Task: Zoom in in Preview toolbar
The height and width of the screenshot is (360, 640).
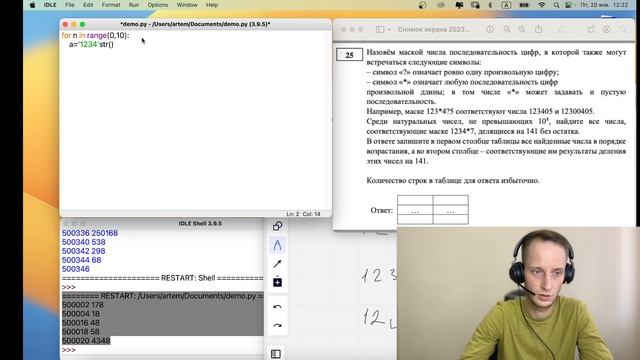Action: tap(522, 29)
